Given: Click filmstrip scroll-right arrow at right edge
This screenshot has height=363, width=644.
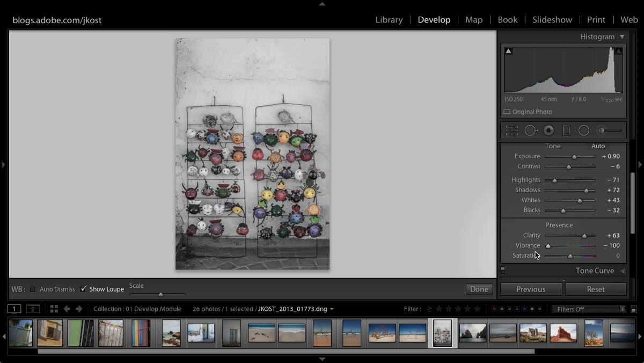Looking at the screenshot, I should [640, 337].
